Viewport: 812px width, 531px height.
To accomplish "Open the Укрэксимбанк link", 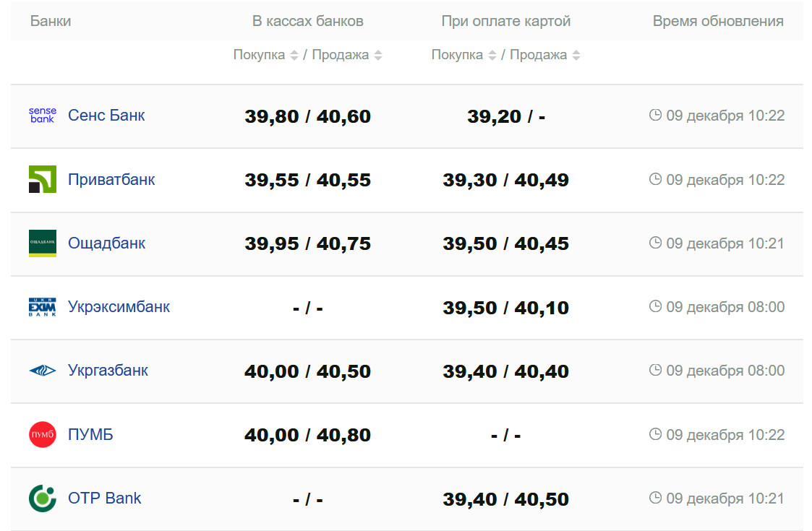I will [x=119, y=307].
